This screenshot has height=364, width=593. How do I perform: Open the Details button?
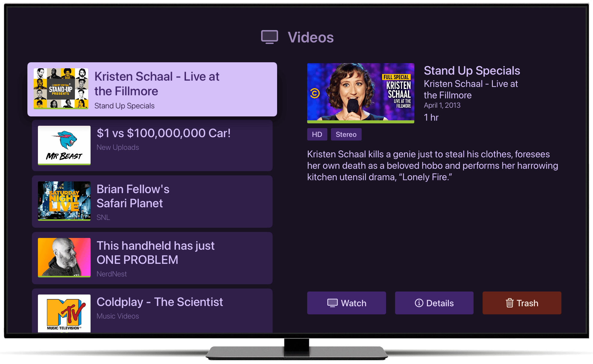point(434,303)
